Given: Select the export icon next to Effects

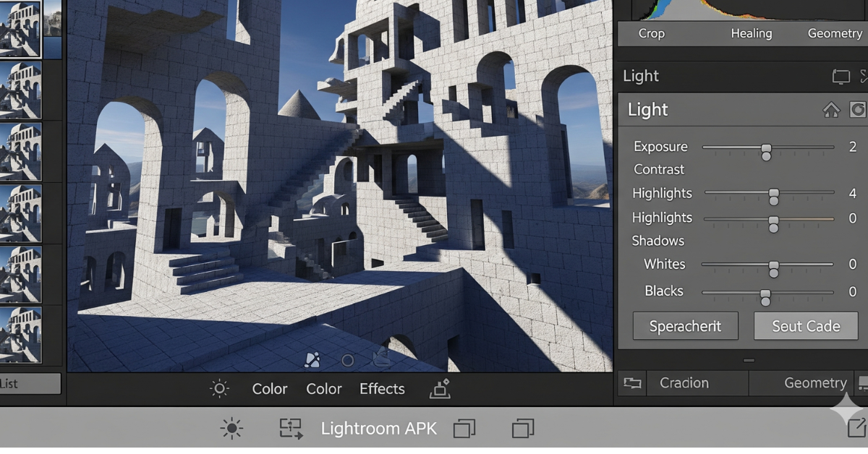Looking at the screenshot, I should point(441,389).
